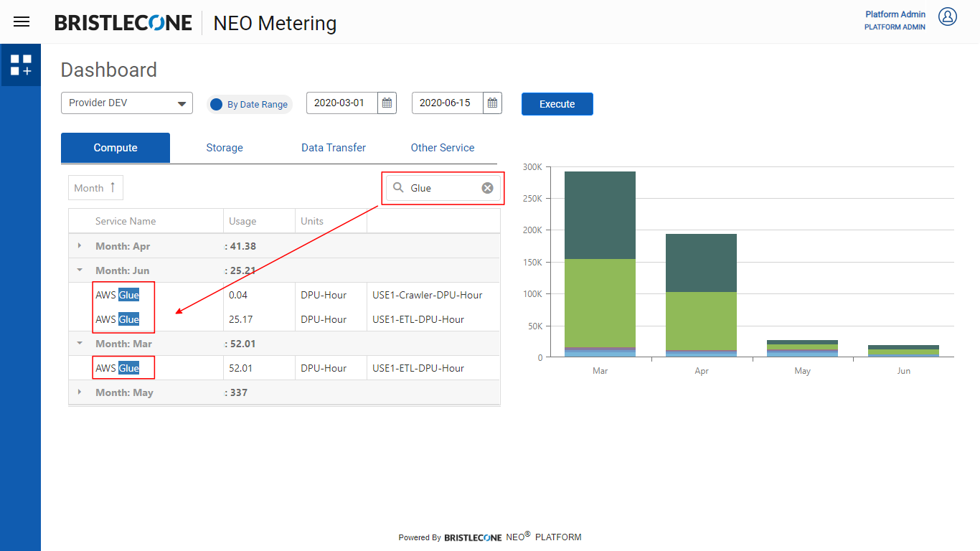Switch to the Data Transfer tab
Viewport: 980px width, 551px height.
(x=334, y=148)
